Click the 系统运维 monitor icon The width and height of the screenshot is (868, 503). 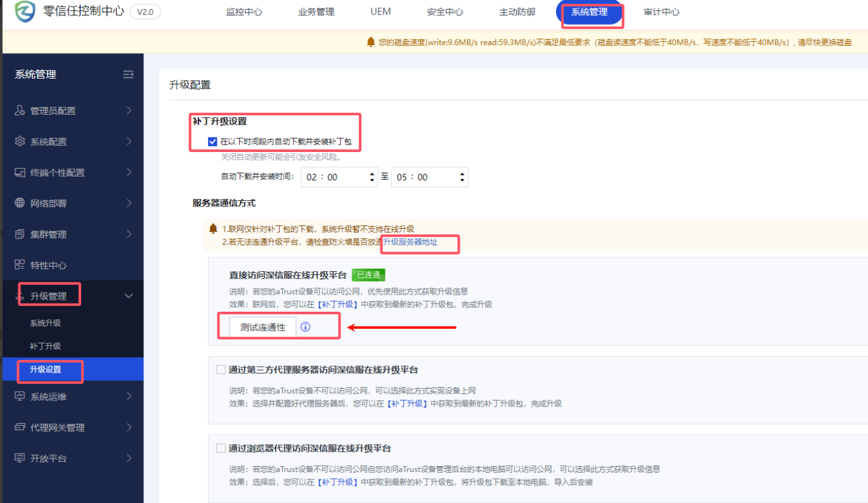[20, 397]
